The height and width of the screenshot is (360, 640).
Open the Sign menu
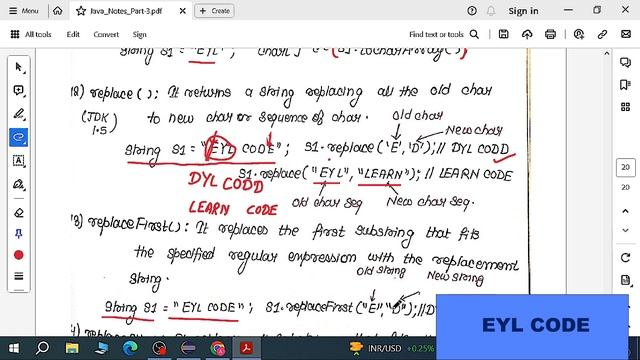[x=139, y=34]
